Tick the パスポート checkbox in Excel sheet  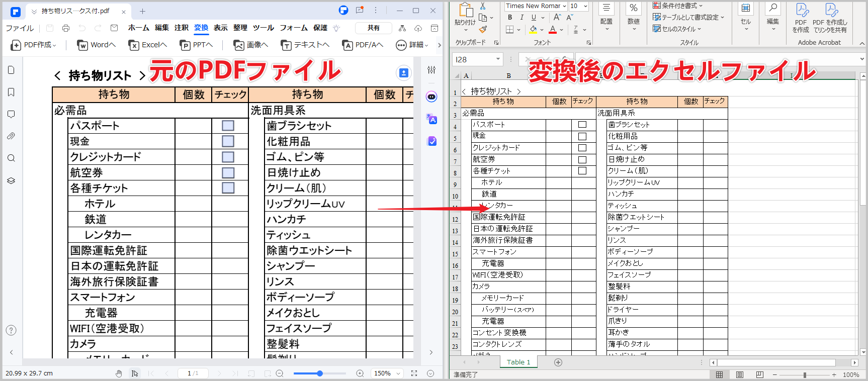582,124
